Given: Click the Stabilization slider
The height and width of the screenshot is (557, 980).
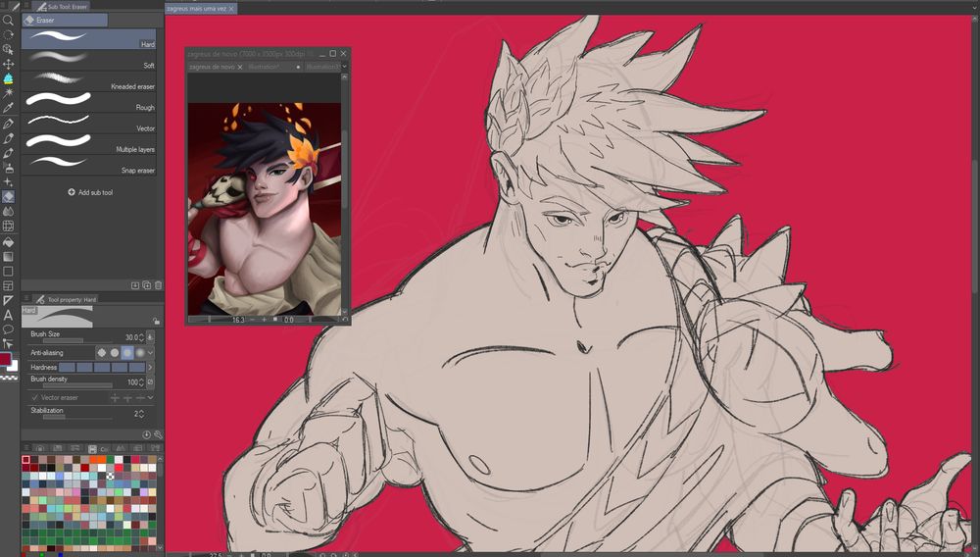Looking at the screenshot, I should pyautogui.click(x=77, y=418).
